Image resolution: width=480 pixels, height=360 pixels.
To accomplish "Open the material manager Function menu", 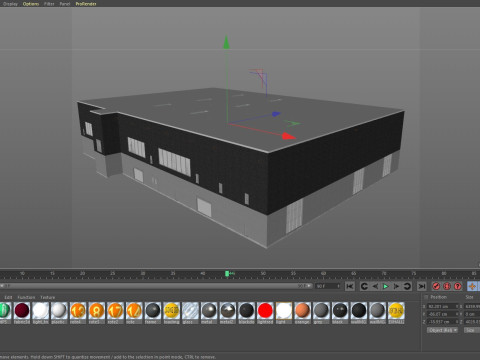I will pyautogui.click(x=26, y=297).
